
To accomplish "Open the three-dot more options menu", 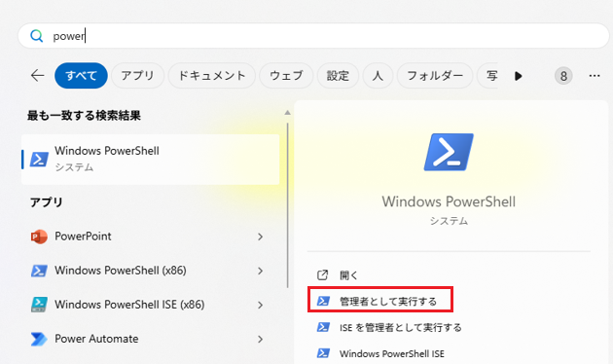I will (595, 76).
